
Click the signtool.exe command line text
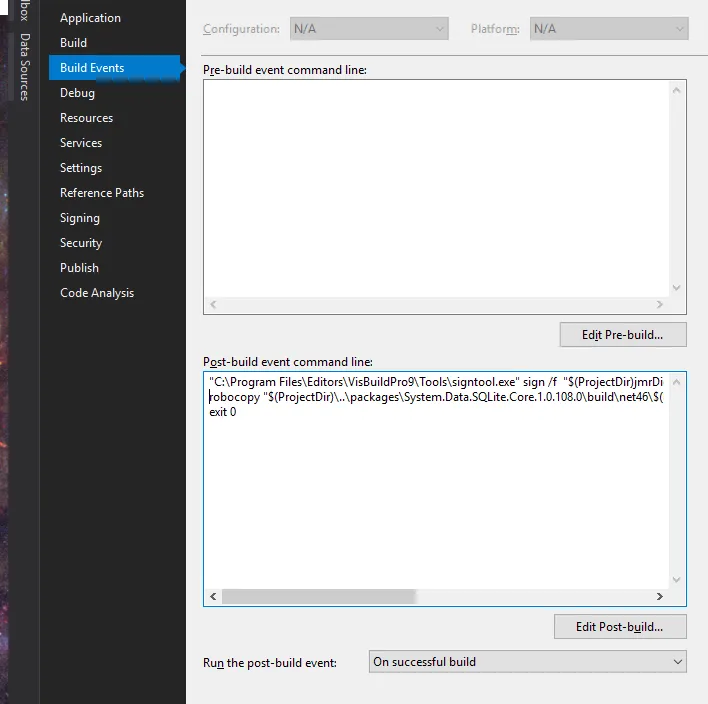[x=436, y=382]
